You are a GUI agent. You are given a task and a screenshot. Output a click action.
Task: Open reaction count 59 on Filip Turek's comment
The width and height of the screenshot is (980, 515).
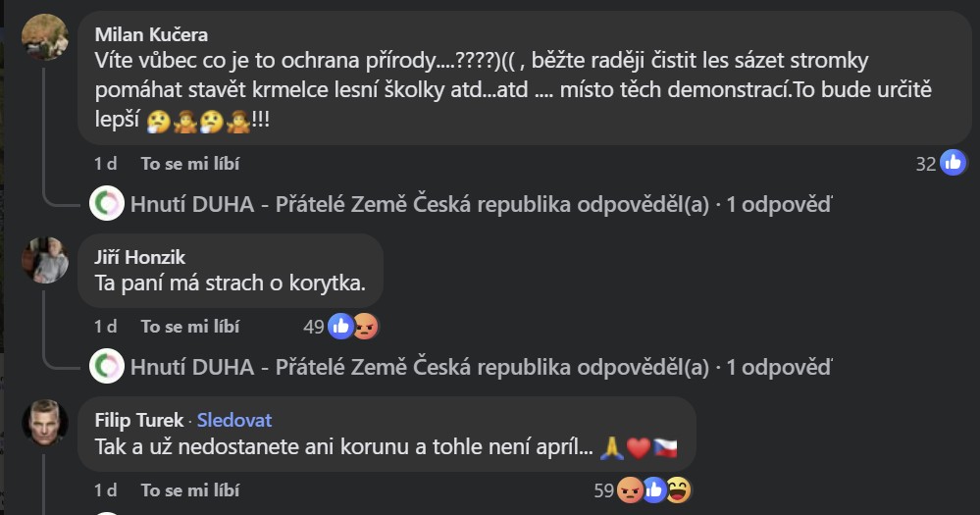pos(604,489)
